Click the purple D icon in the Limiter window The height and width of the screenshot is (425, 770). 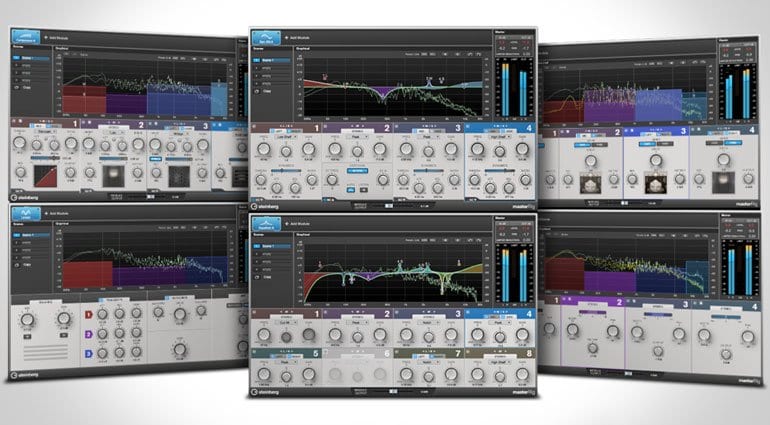coord(89,334)
